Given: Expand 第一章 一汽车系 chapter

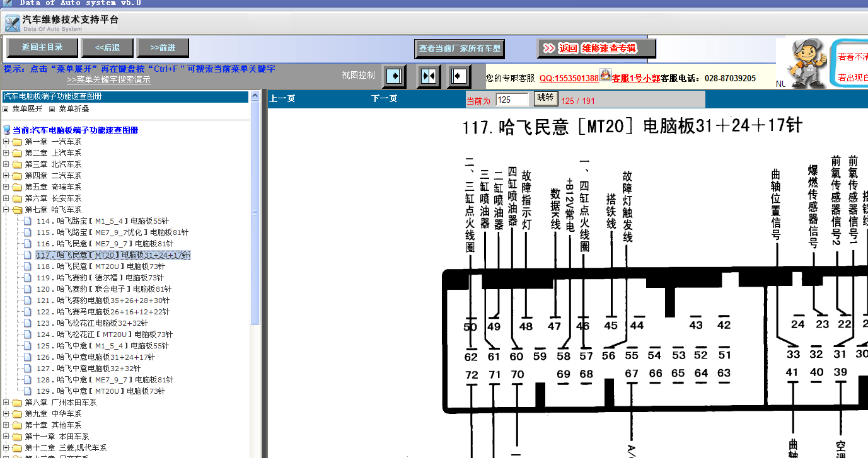Looking at the screenshot, I should click(6, 142).
